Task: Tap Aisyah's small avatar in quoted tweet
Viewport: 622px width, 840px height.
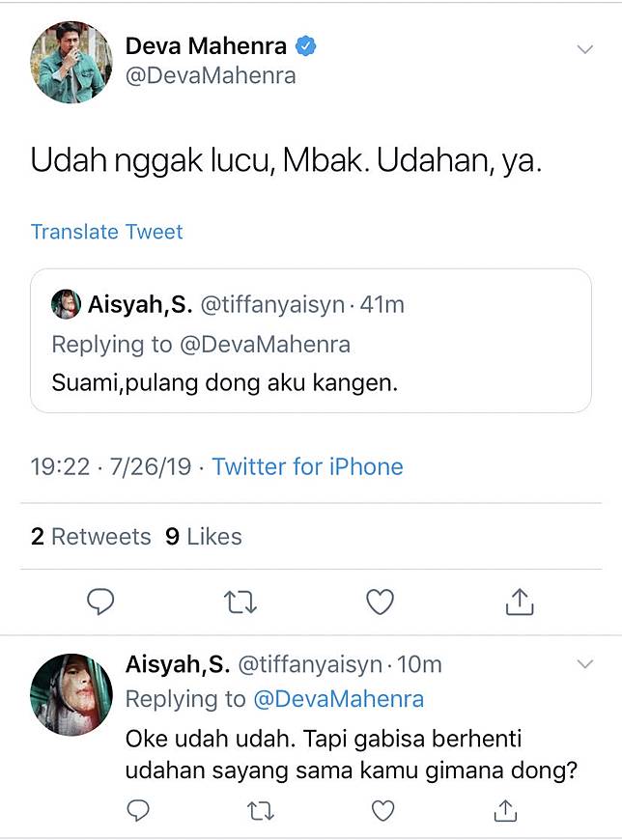Action: click(x=65, y=304)
